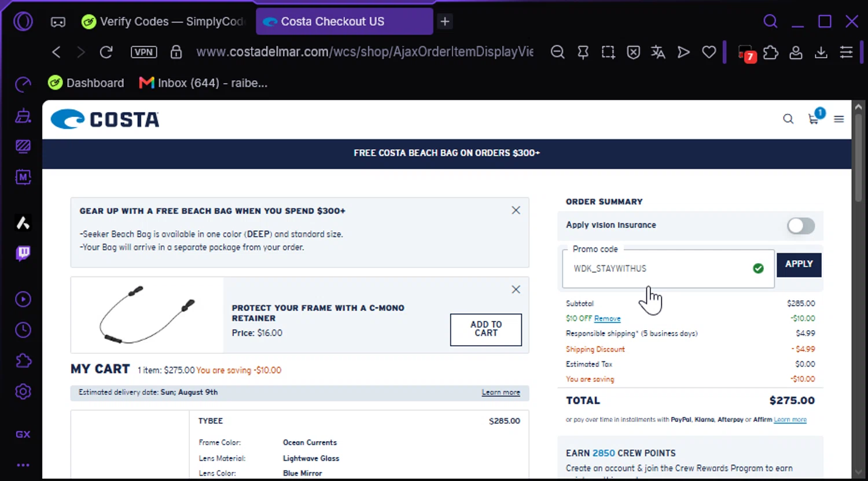Open the Aria AI sidebar icon
The image size is (868, 481).
click(23, 223)
